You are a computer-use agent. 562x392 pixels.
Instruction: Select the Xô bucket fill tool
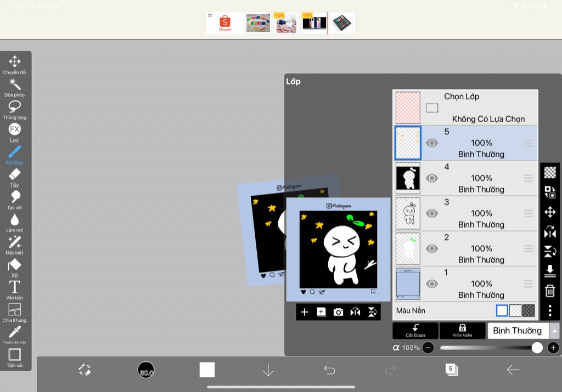(15, 268)
